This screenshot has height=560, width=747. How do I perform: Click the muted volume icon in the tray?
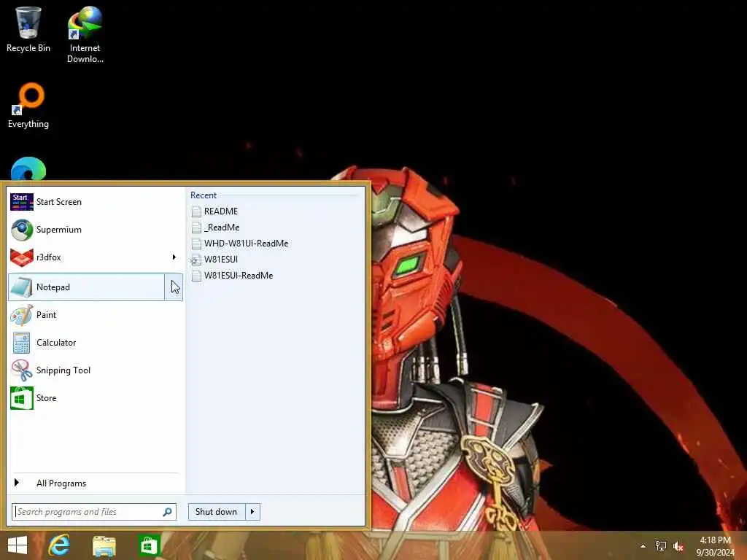coord(678,546)
